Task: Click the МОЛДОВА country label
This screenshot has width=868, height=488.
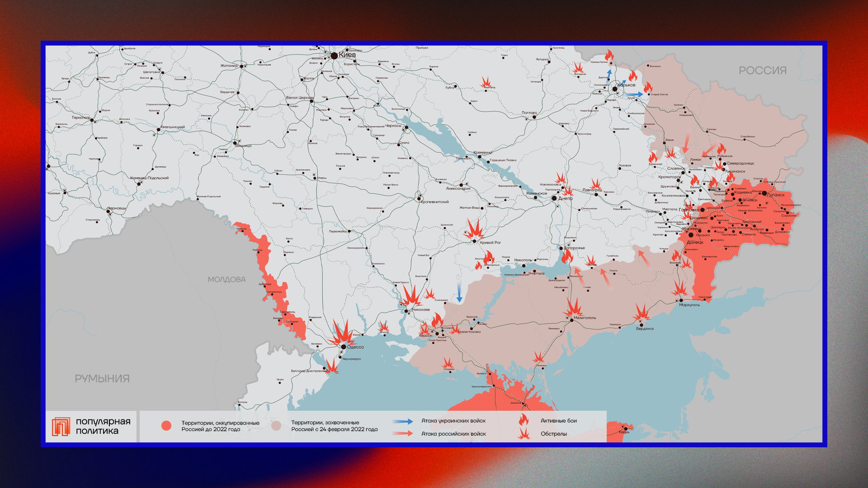Action: point(226,280)
